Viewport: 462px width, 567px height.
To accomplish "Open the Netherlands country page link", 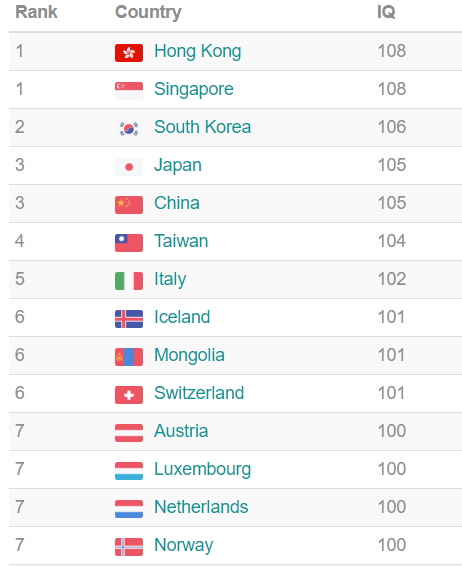I will [x=201, y=507].
